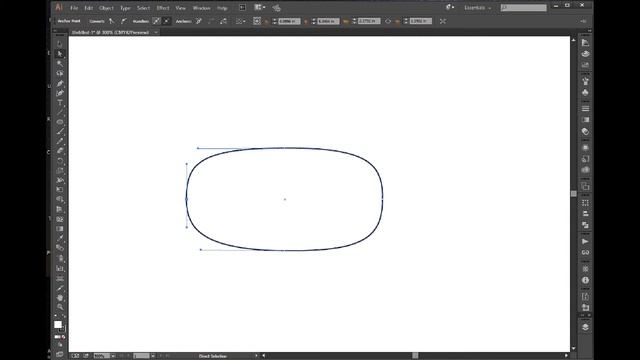Select the Paintbrush tool
This screenshot has width=640, height=360.
[60, 132]
